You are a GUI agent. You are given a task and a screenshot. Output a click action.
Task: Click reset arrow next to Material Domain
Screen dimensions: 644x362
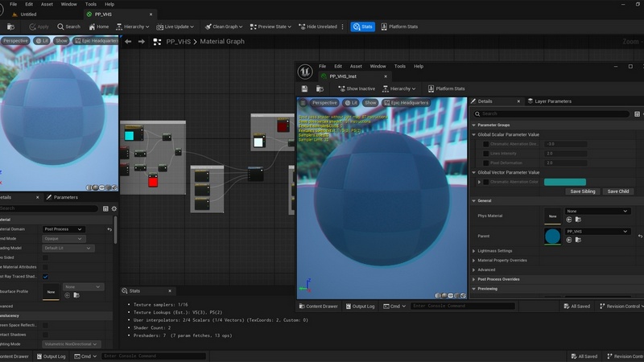[109, 229]
